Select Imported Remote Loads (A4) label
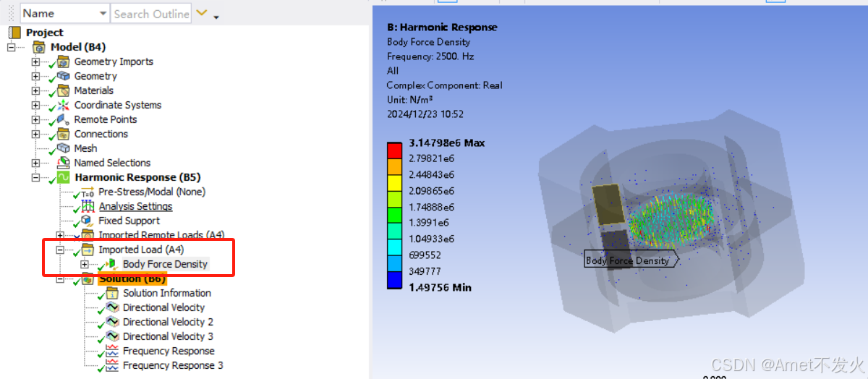This screenshot has height=379, width=868. 162,235
